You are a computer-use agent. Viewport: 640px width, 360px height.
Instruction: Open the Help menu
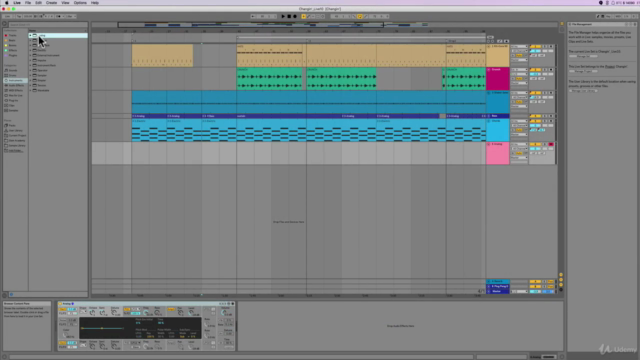(x=95, y=3)
